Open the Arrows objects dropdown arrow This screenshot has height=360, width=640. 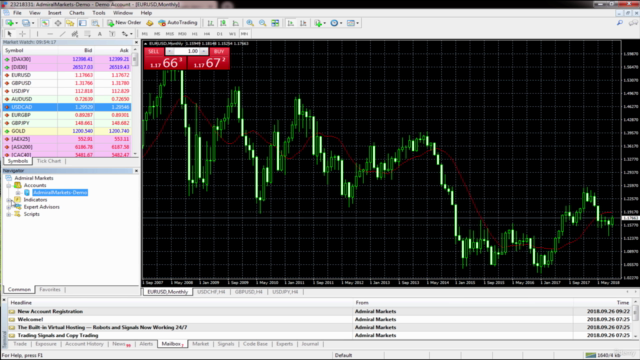pyautogui.click(x=131, y=34)
